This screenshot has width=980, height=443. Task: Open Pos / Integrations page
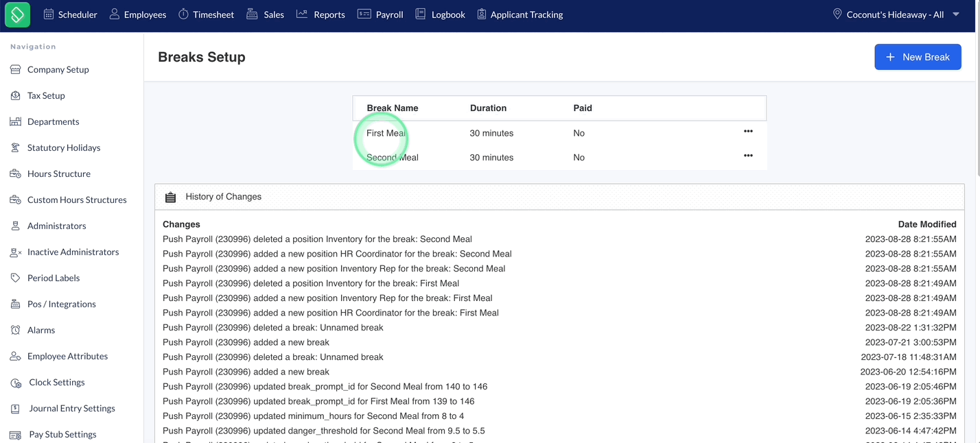point(62,304)
